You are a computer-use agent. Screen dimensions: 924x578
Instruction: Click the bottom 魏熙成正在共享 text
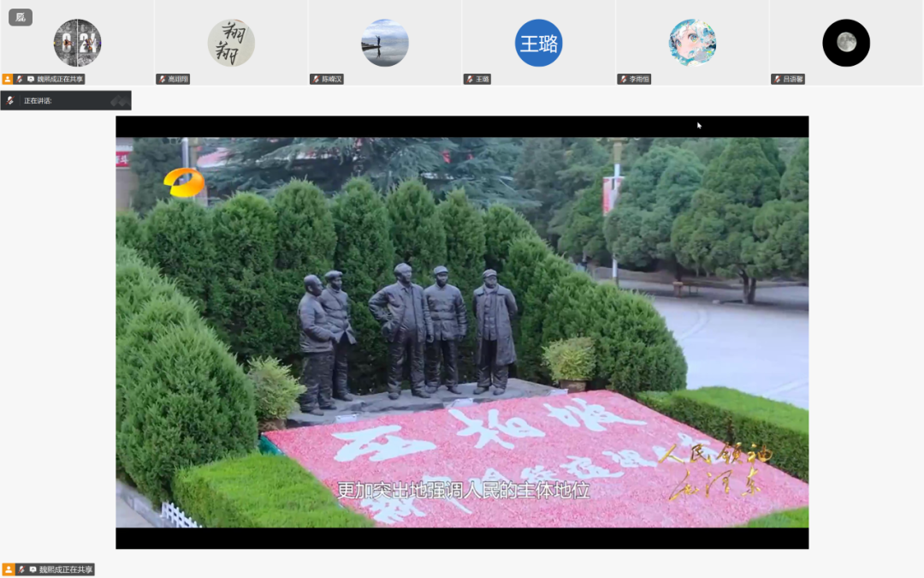pos(66,569)
